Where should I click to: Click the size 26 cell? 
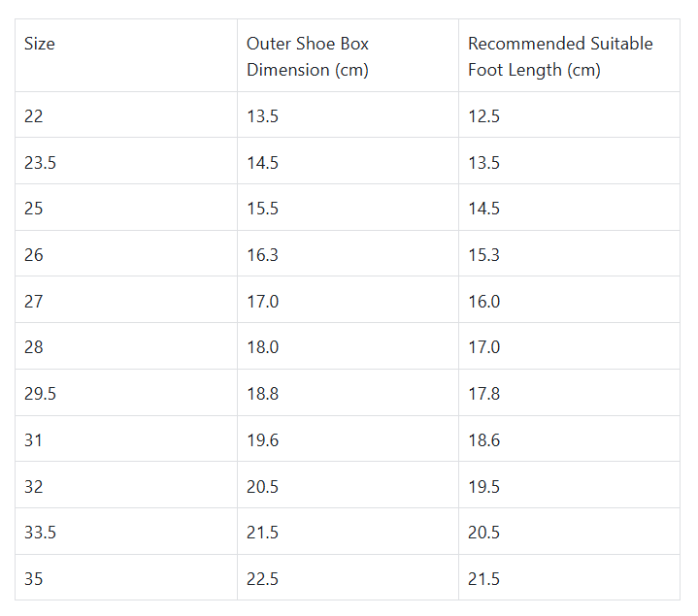pyautogui.click(x=34, y=255)
